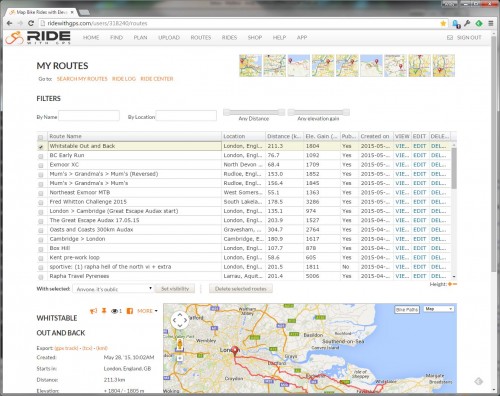Screen dimensions: 500x396
Task: Sort by the Created on column header
Action: click(x=375, y=136)
